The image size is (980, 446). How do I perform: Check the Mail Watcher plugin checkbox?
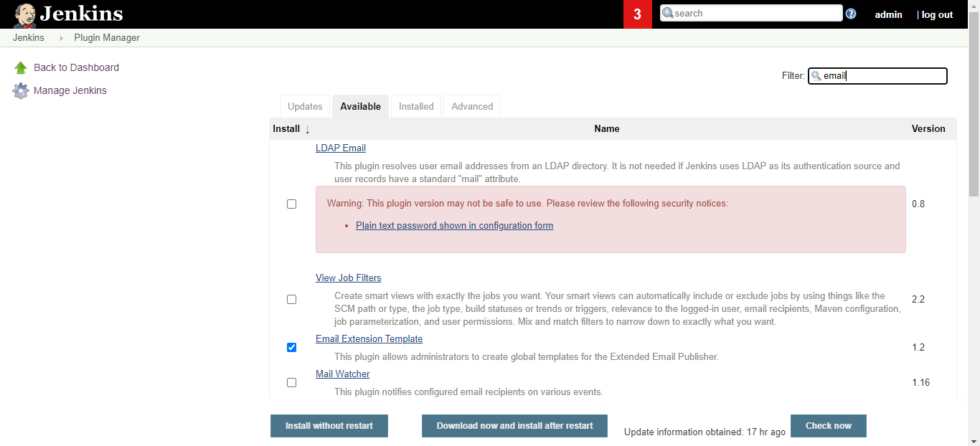tap(291, 382)
